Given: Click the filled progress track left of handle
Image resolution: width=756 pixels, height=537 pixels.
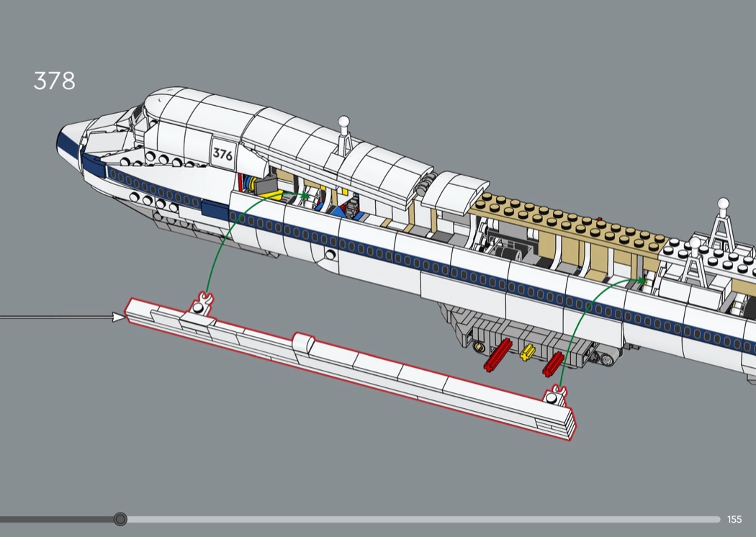Looking at the screenshot, I should (56, 519).
